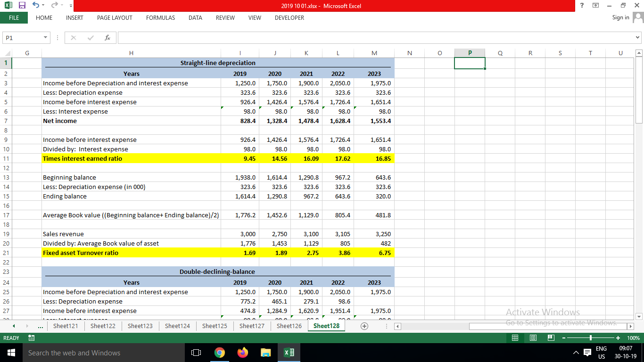This screenshot has width=644, height=362.
Task: Open the REVIEW ribbon tab
Action: [225, 17]
